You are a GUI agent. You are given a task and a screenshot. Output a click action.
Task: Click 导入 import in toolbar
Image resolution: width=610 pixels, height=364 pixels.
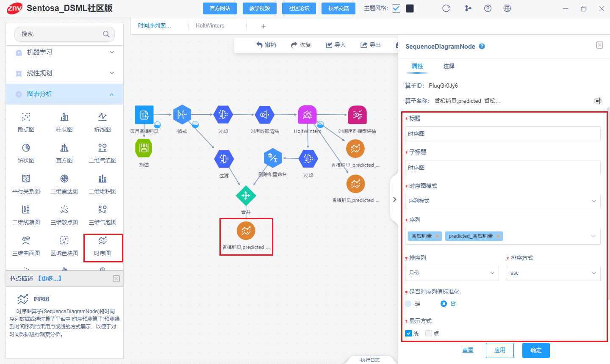tap(335, 45)
